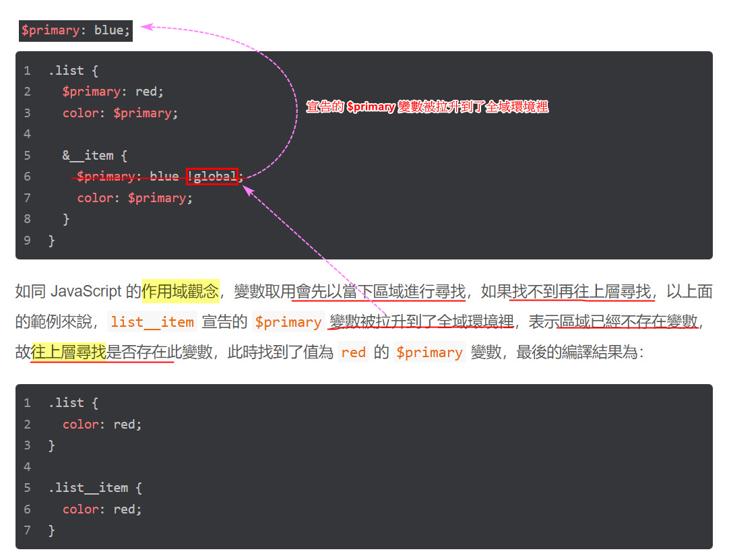Click line number 1 of bottom code block

pyautogui.click(x=27, y=402)
